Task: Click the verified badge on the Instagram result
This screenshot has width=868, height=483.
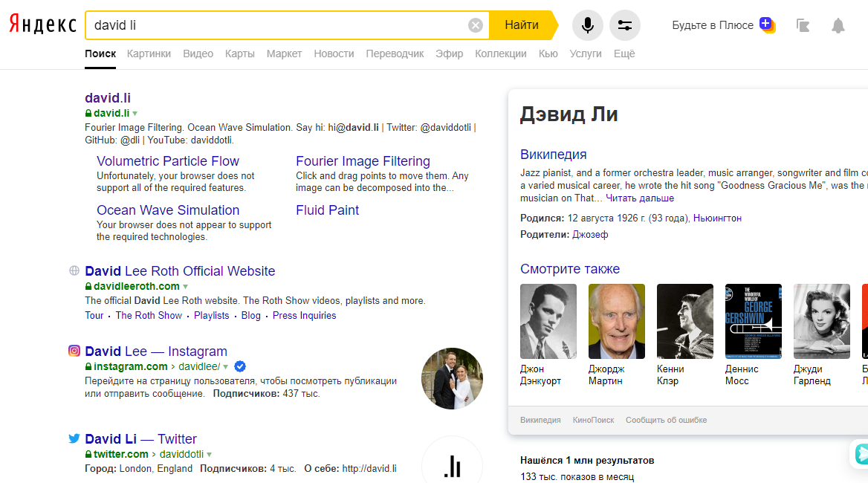Action: [x=240, y=366]
